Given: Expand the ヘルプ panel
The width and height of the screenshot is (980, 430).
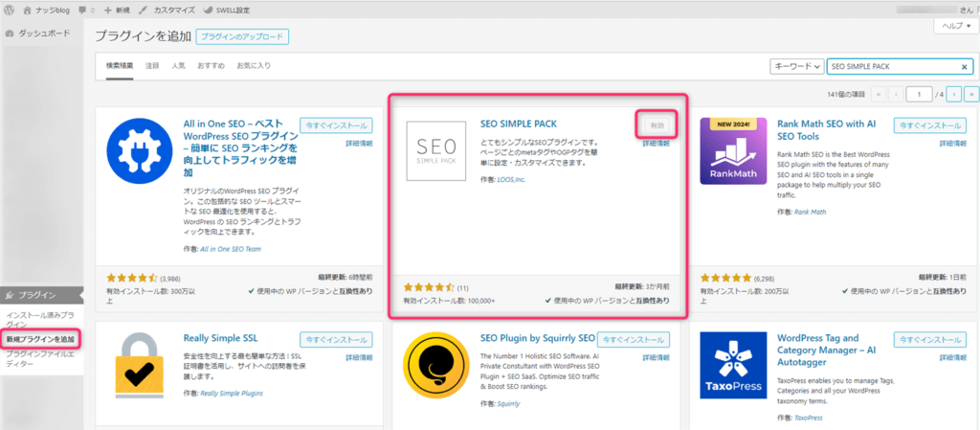Looking at the screenshot, I should pos(956,26).
